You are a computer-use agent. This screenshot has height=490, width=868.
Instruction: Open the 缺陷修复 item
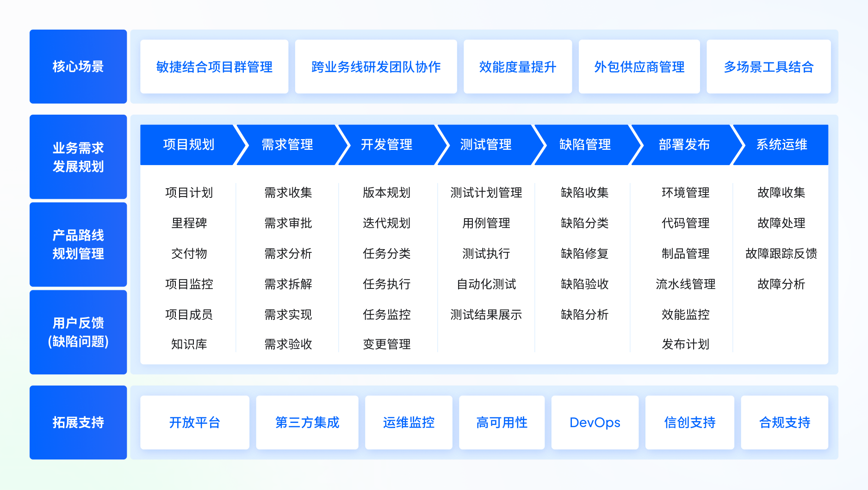point(584,253)
